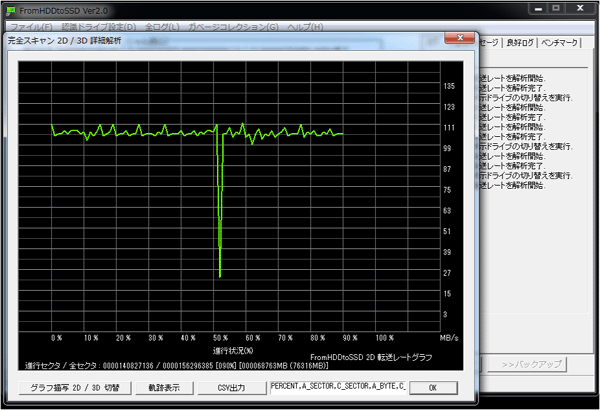Switch to the ベンチマーク tab
This screenshot has width=600, height=410.
(x=559, y=42)
